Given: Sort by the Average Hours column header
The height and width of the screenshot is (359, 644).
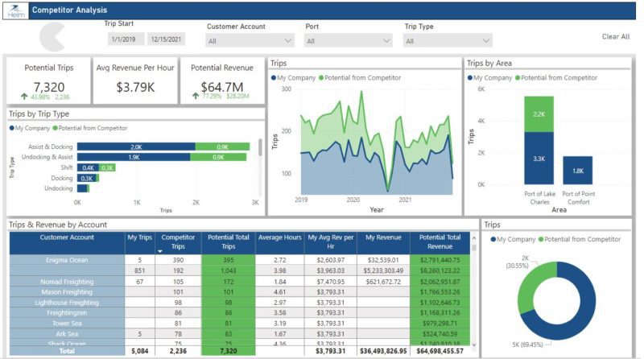Looking at the screenshot, I should (x=279, y=238).
